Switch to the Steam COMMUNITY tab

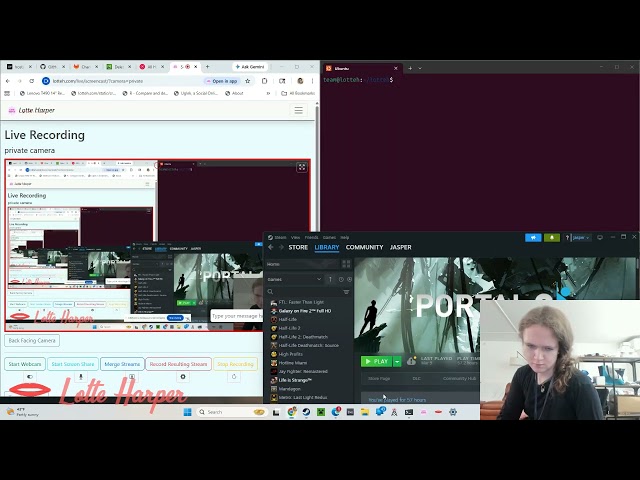point(364,247)
